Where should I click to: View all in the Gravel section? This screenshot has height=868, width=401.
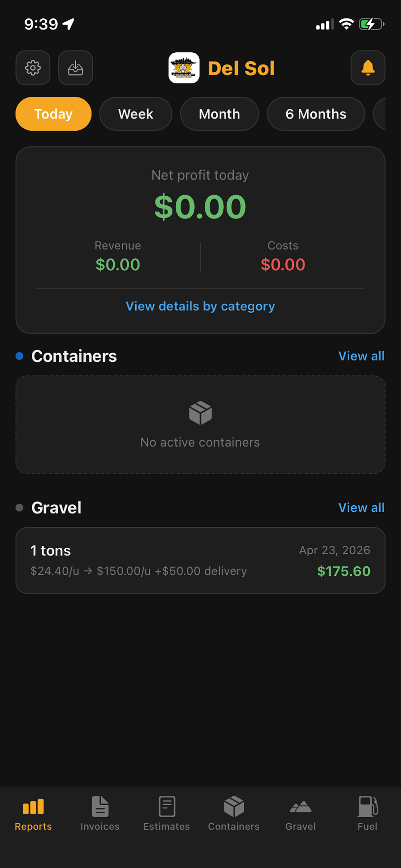pos(361,508)
